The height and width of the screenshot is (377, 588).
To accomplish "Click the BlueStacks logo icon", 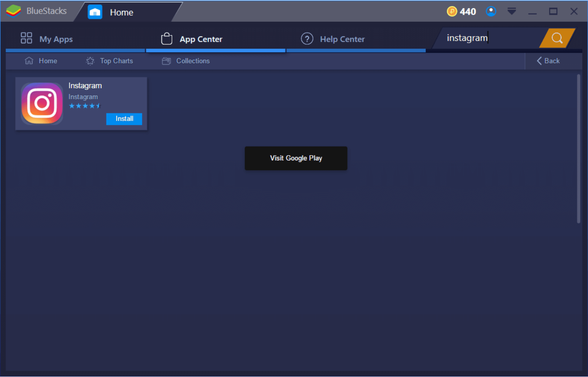I will pos(13,11).
